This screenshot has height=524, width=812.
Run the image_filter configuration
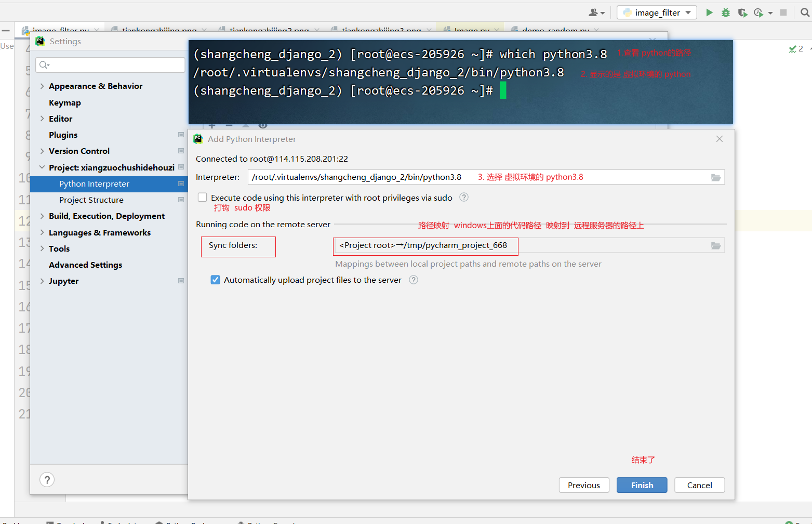pyautogui.click(x=709, y=11)
